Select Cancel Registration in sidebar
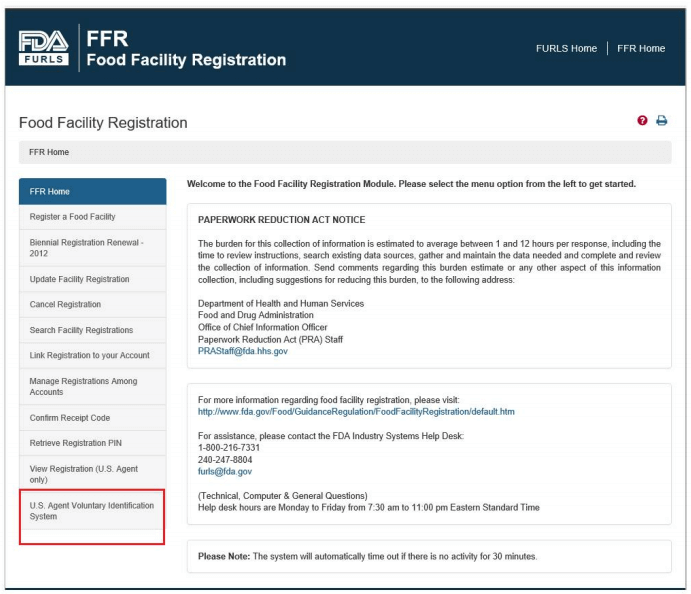 93,304
